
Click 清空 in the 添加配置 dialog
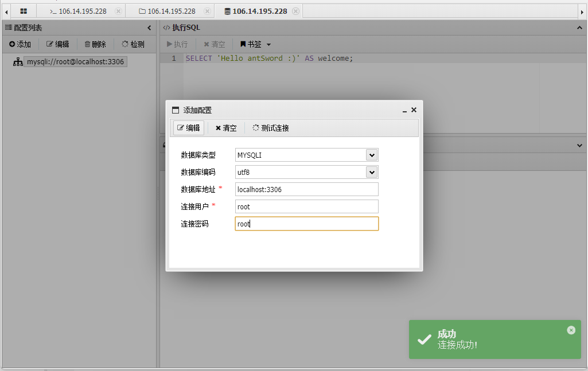pos(226,128)
